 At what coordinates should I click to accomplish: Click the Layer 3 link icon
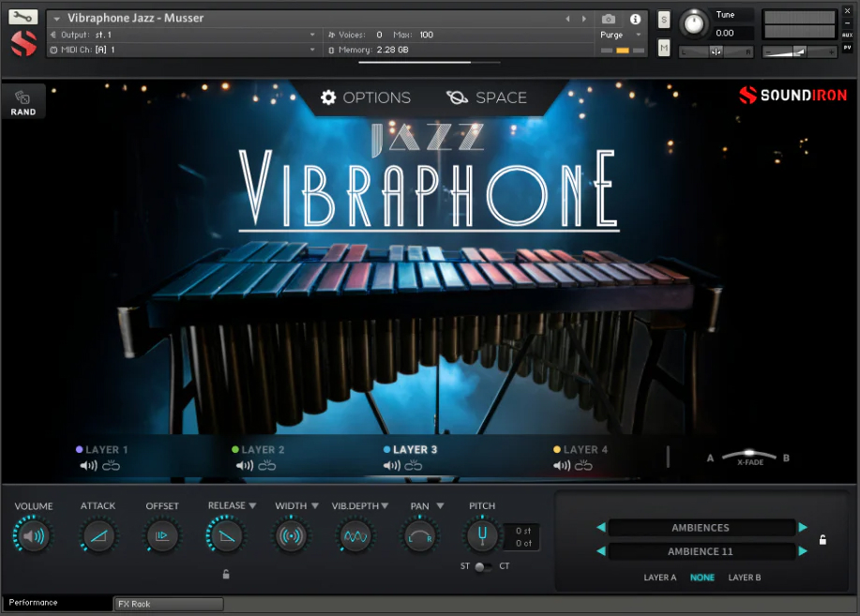point(414,466)
